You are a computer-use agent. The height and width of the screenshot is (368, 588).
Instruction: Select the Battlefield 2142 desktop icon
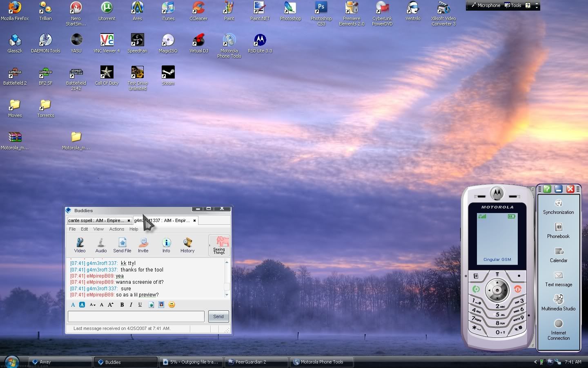76,78
